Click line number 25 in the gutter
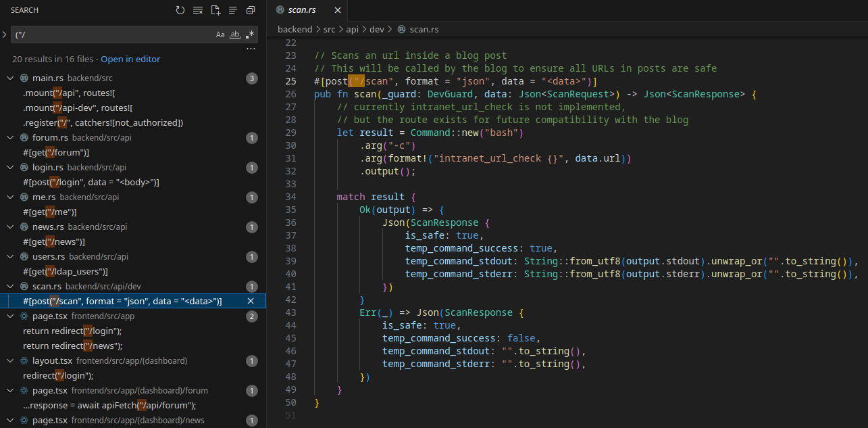Image resolution: width=868 pixels, height=428 pixels. click(x=291, y=81)
